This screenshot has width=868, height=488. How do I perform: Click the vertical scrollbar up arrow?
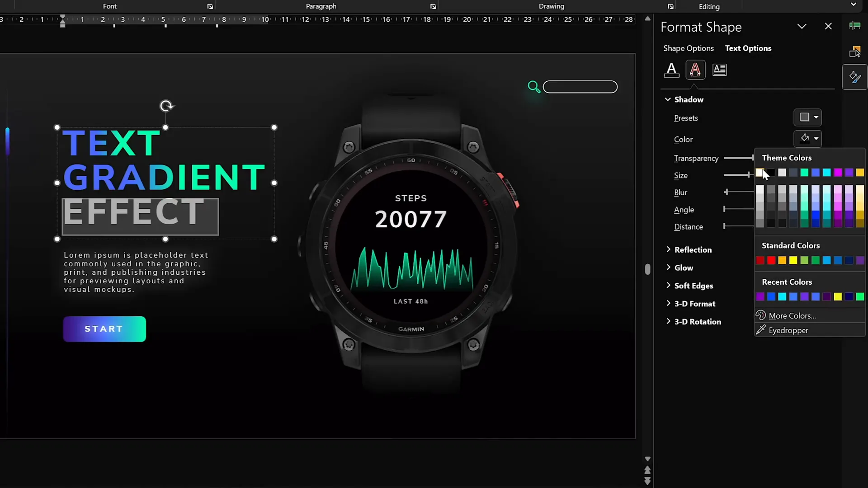(x=647, y=19)
